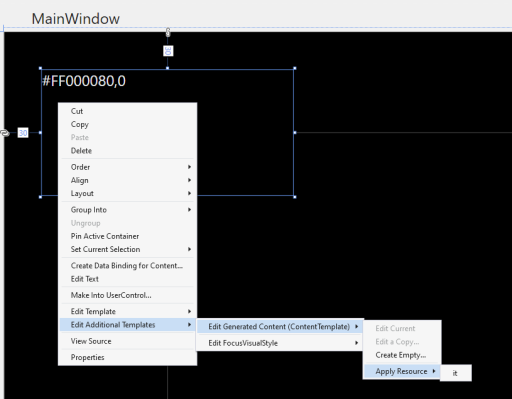This screenshot has height=399, width=512.
Task: Click Create Empty in the template submenu
Action: [x=402, y=355]
